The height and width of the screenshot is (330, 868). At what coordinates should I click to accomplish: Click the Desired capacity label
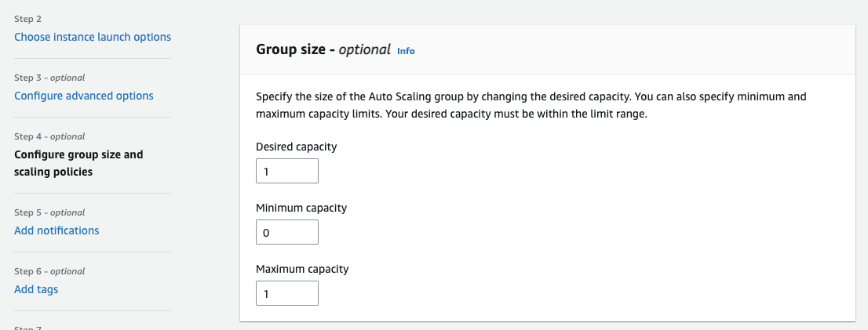(x=297, y=147)
